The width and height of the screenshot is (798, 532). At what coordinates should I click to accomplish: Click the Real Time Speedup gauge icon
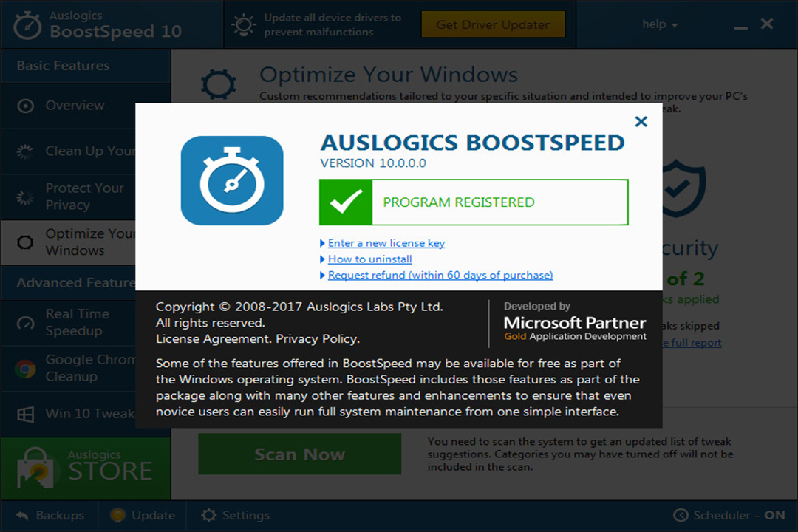(x=25, y=323)
